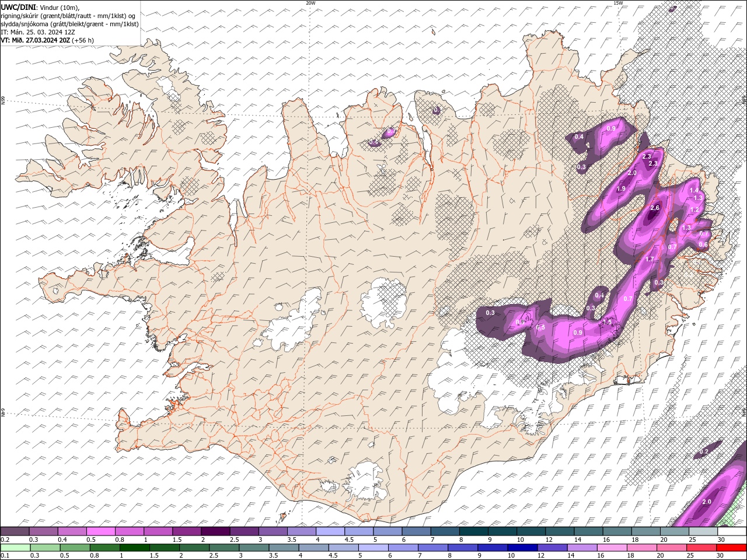Click the 15W longitude label at the top
This screenshot has width=747, height=560.
(618, 3)
